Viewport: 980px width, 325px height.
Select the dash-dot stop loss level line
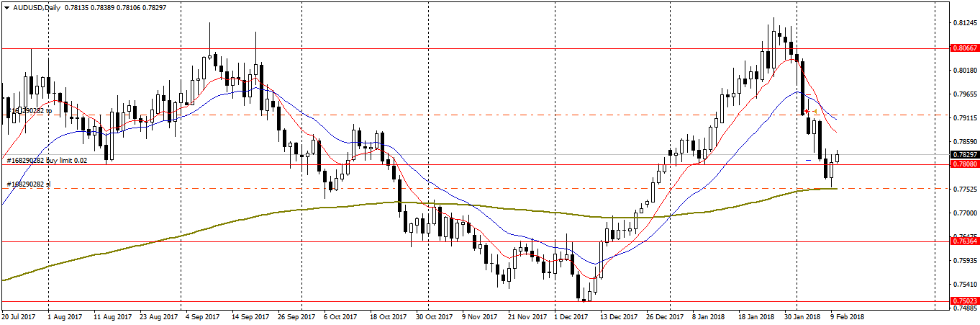click(475, 189)
